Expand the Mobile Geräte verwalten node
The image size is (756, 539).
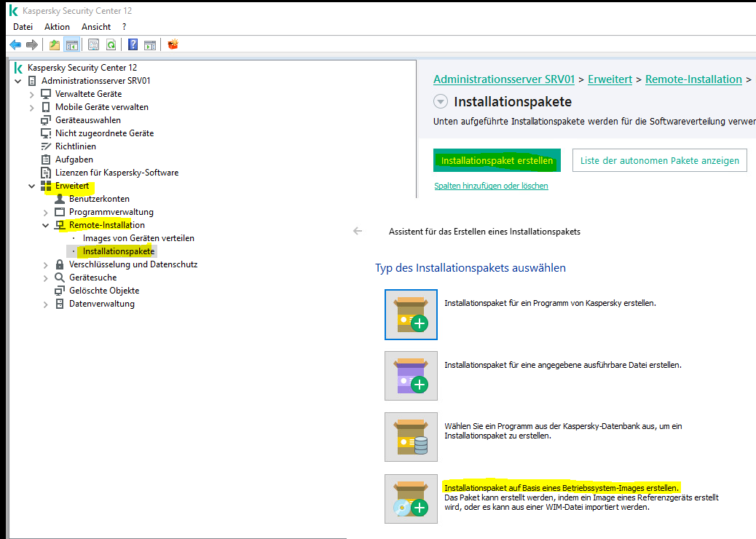pyautogui.click(x=32, y=108)
